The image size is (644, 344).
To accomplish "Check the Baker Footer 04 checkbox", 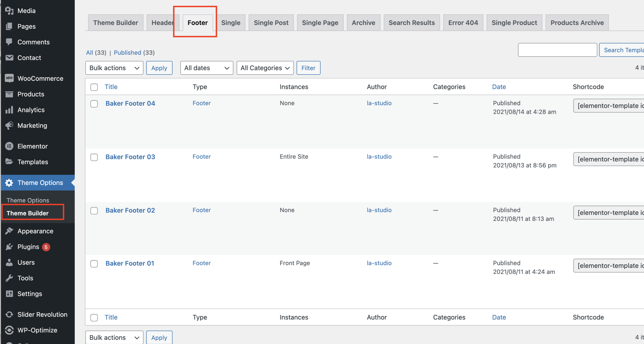I will click(x=94, y=104).
